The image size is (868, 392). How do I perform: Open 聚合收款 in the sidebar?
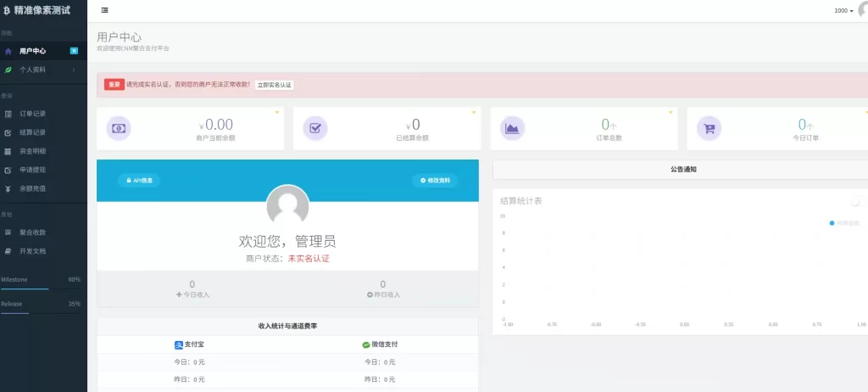pos(43,232)
